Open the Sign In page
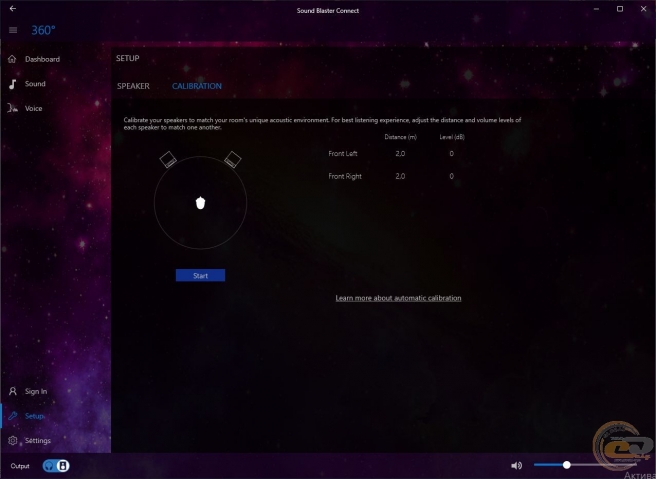This screenshot has height=479, width=656. [x=36, y=391]
